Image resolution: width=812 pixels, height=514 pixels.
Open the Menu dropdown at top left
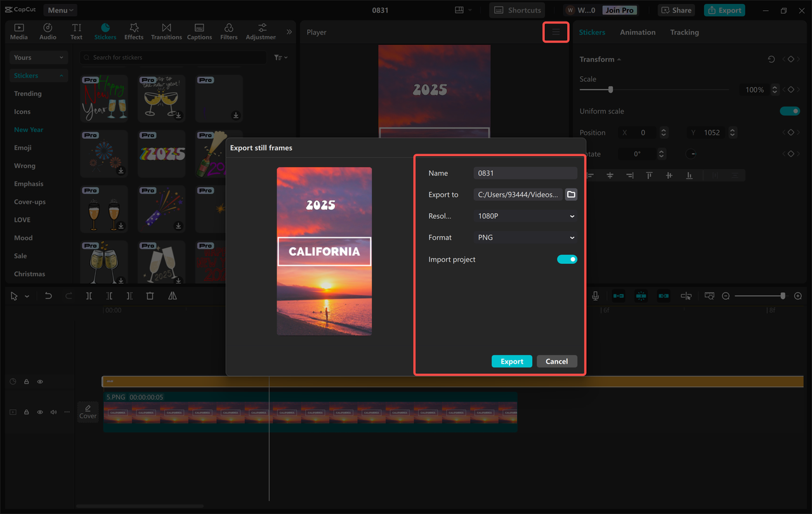(60, 10)
